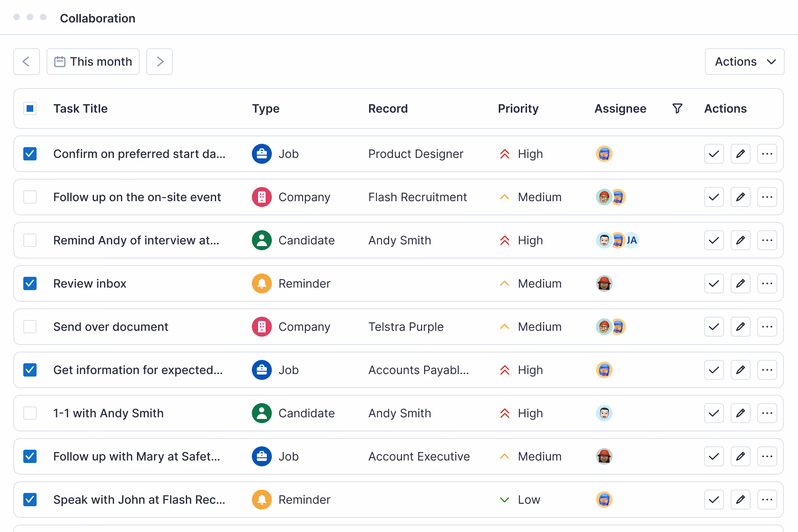Check the Follow up on the on-site event task
Viewport: 798px width, 532px height.
coord(30,197)
